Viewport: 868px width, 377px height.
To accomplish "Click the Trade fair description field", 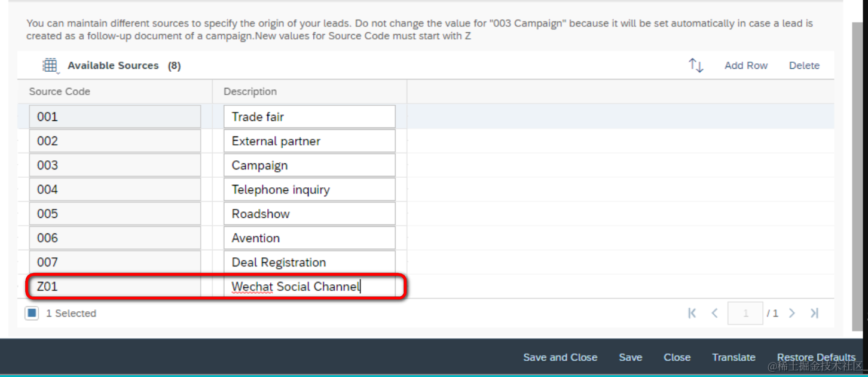I will pos(310,117).
